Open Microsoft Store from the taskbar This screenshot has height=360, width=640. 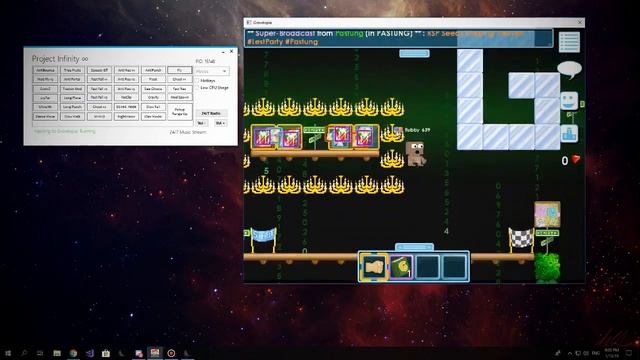coord(106,353)
